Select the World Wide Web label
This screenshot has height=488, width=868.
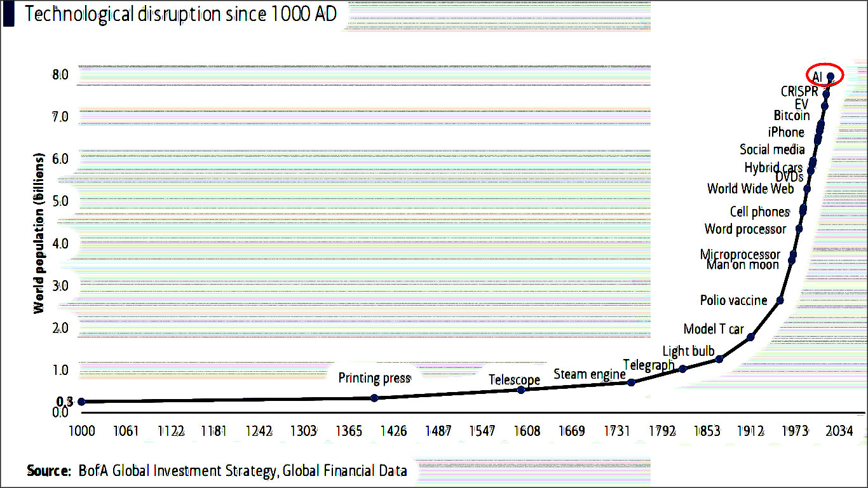point(750,188)
